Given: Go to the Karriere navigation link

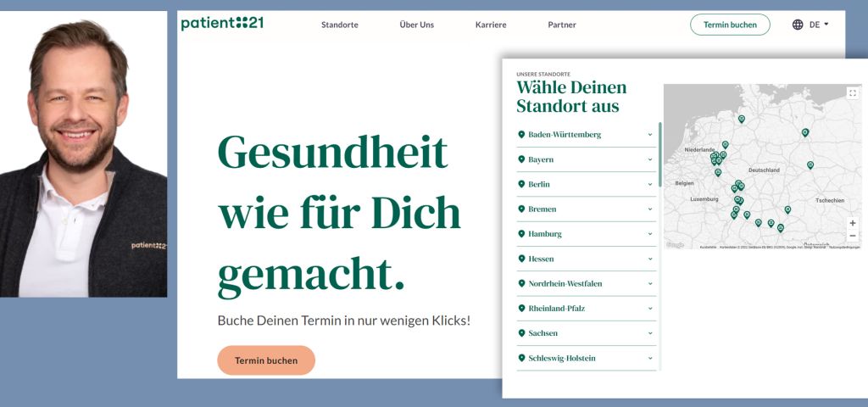Looking at the screenshot, I should point(491,25).
